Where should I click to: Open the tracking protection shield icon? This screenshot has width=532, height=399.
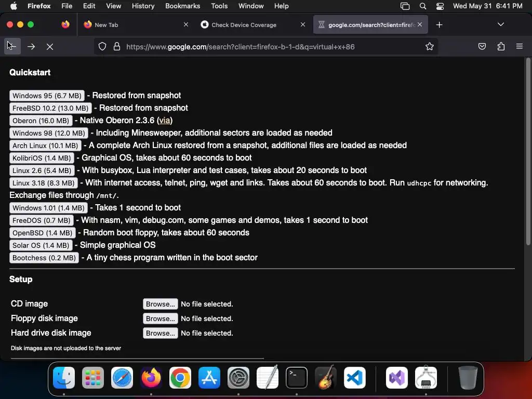[102, 46]
